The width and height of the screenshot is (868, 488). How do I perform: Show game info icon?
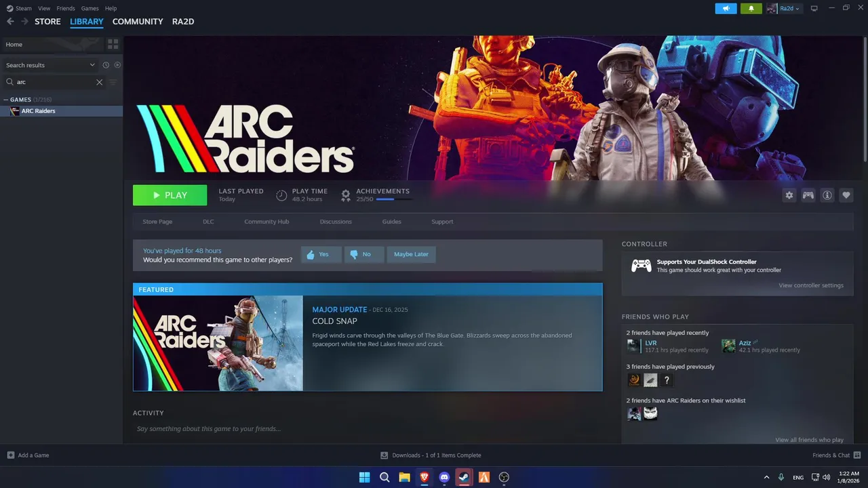[827, 195]
